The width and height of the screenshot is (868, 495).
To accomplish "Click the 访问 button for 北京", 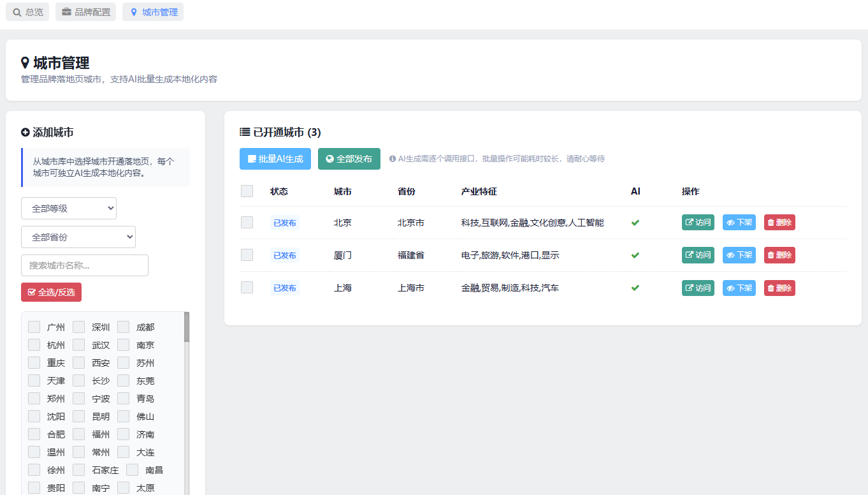I will (698, 223).
